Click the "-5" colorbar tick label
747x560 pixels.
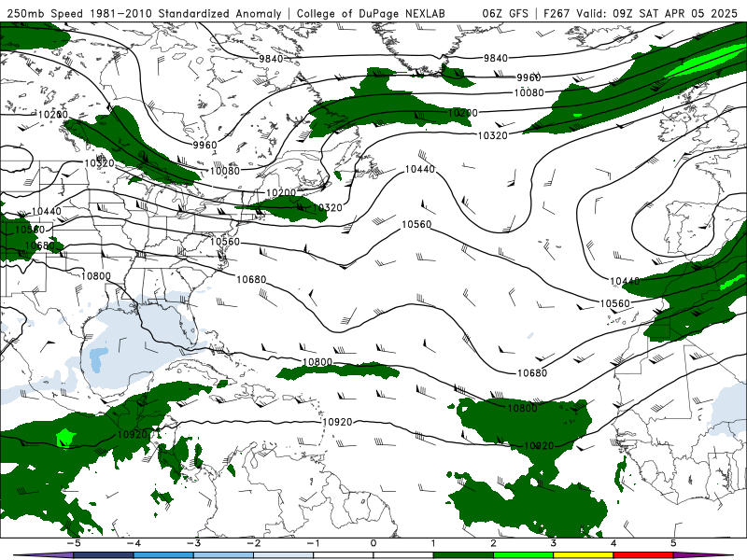click(x=73, y=543)
